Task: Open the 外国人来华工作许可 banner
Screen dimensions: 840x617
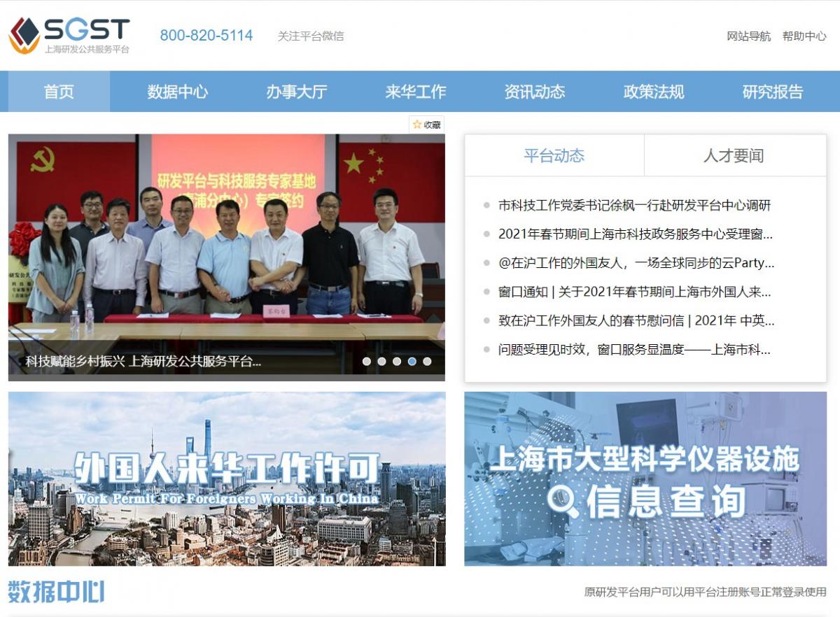Action: tap(227, 478)
